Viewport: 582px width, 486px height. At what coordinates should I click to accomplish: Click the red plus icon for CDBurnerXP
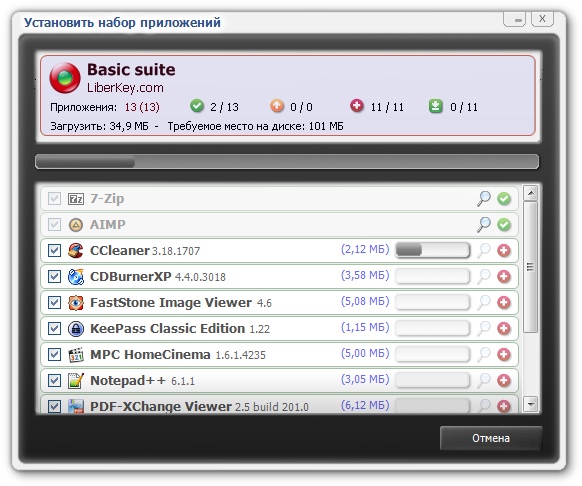[x=504, y=277]
